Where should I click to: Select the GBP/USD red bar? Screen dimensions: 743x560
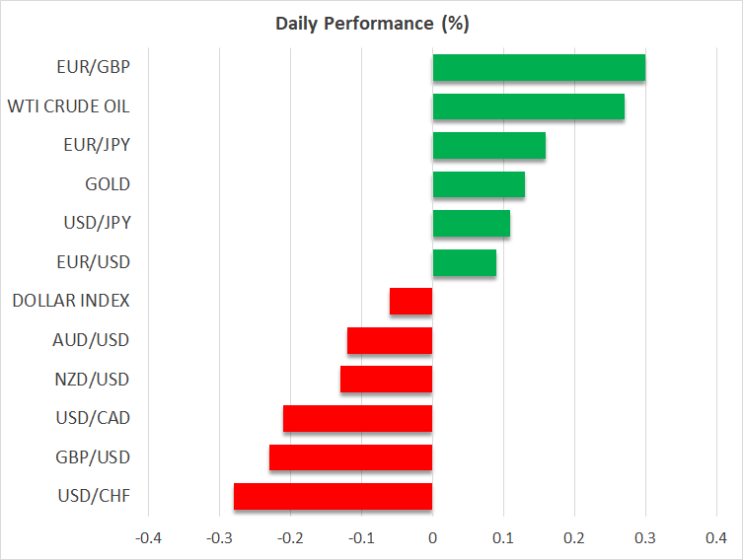point(350,457)
